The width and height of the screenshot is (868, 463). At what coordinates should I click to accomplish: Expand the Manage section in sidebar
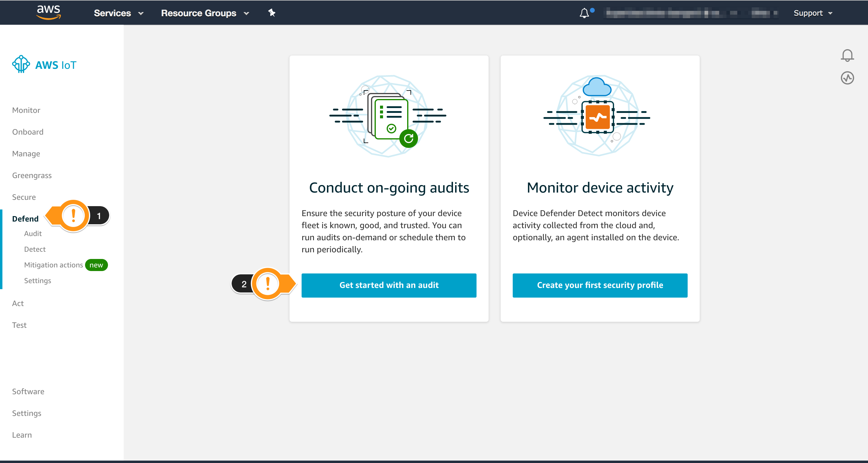point(26,154)
